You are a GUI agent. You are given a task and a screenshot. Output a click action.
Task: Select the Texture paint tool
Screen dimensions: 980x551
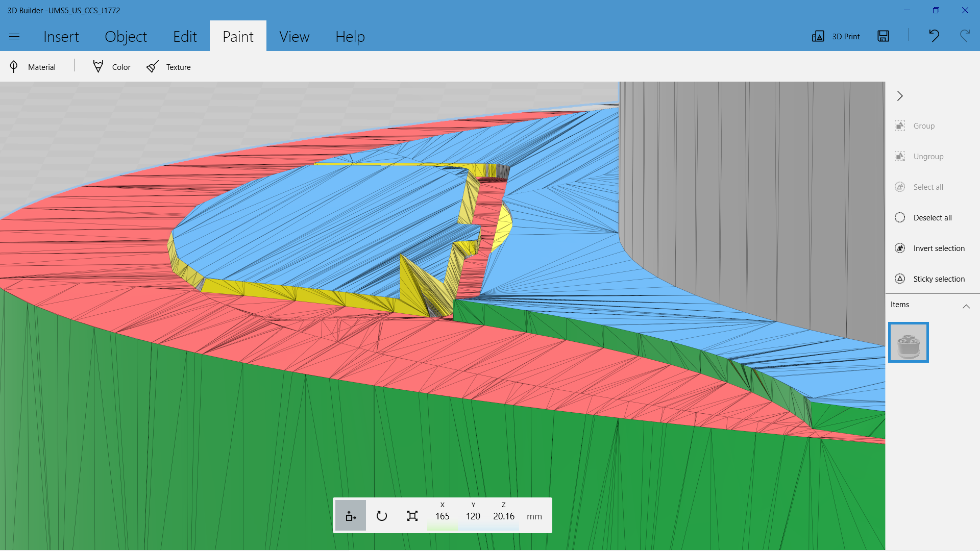tap(168, 66)
